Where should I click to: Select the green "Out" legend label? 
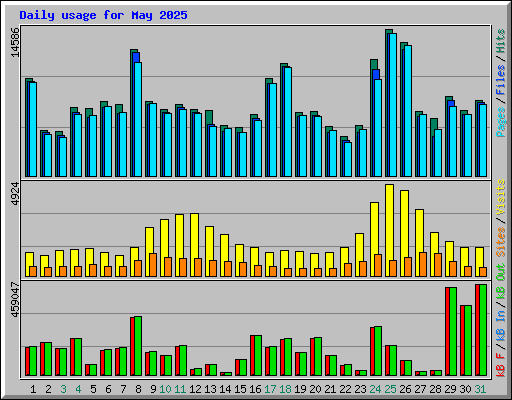pos(501,272)
